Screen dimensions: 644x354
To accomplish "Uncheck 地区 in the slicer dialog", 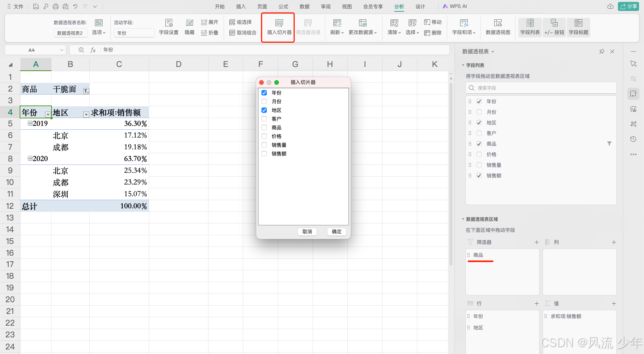I will point(264,110).
